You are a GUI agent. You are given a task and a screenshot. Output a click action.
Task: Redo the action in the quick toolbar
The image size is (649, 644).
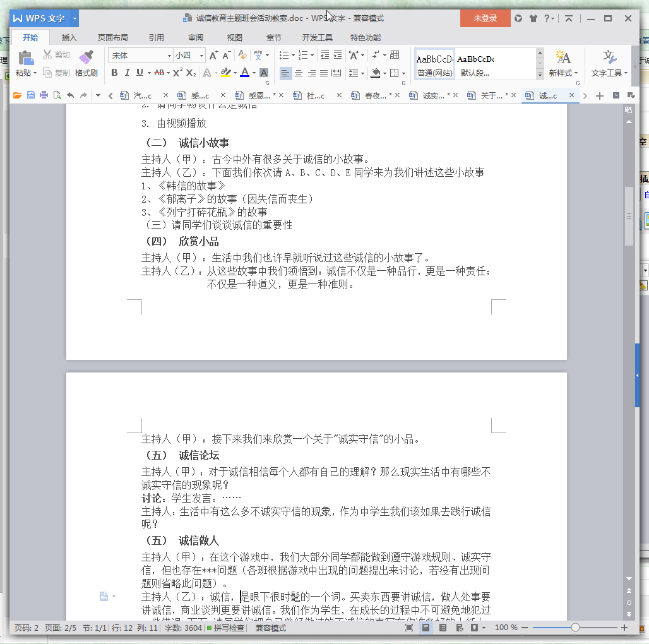pyautogui.click(x=83, y=95)
